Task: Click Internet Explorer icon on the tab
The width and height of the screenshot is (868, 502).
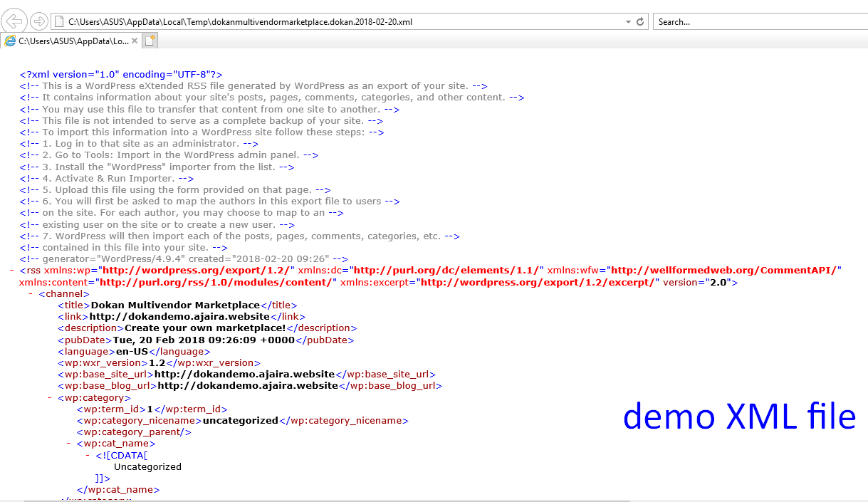Action: pyautogui.click(x=11, y=41)
